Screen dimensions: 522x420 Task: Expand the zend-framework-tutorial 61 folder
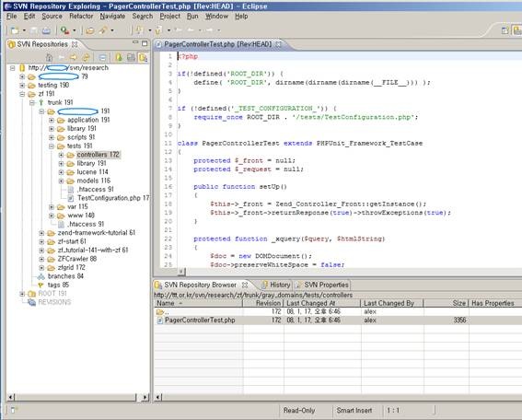tap(41, 233)
